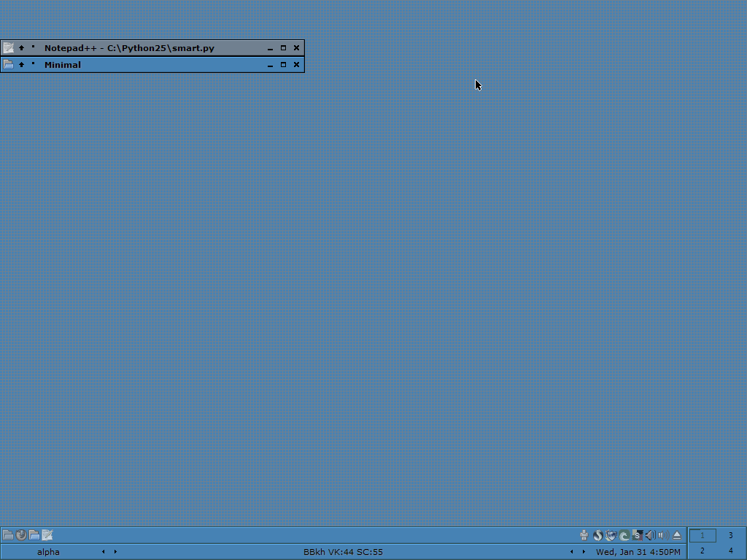Click the date and time clock display
This screenshot has height=560, width=747.
[x=638, y=552]
